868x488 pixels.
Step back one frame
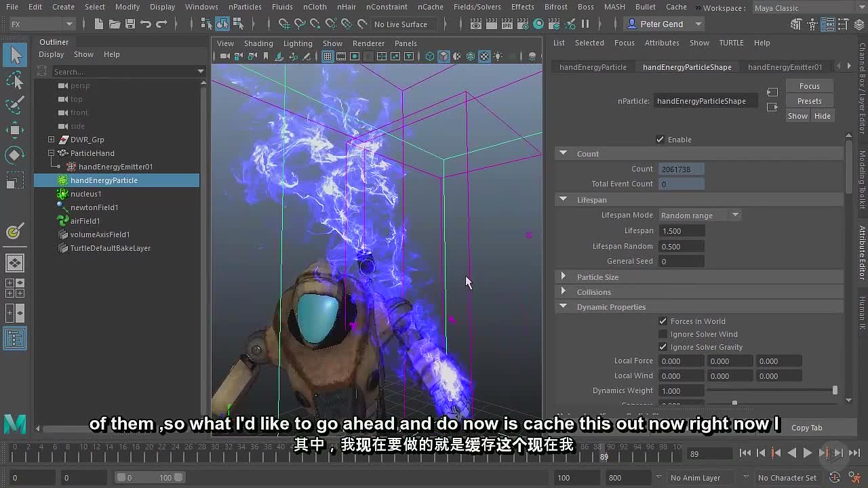[761, 453]
